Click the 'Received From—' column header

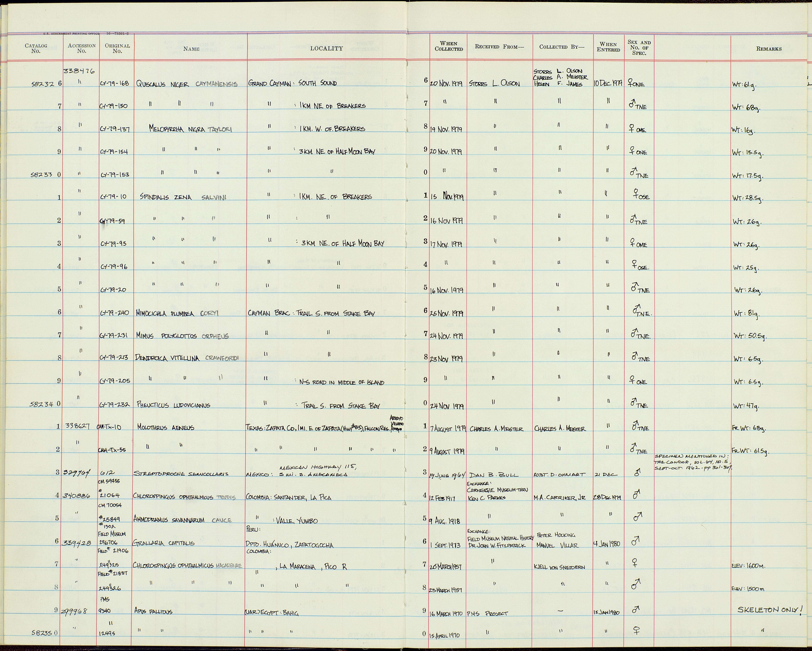tap(499, 47)
